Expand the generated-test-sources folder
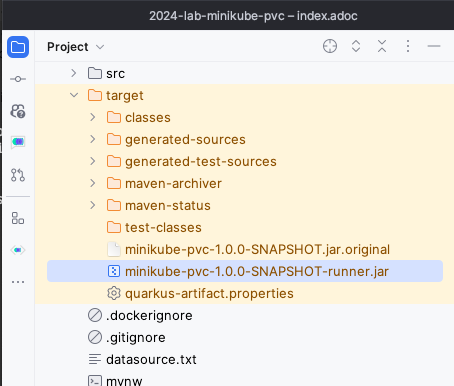 click(x=93, y=161)
